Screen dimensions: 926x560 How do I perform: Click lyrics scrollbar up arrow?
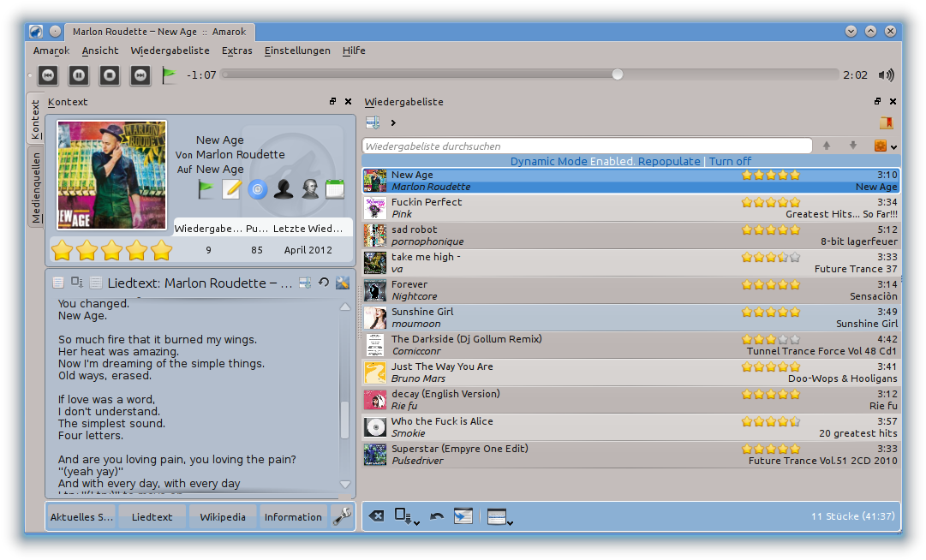click(x=345, y=307)
